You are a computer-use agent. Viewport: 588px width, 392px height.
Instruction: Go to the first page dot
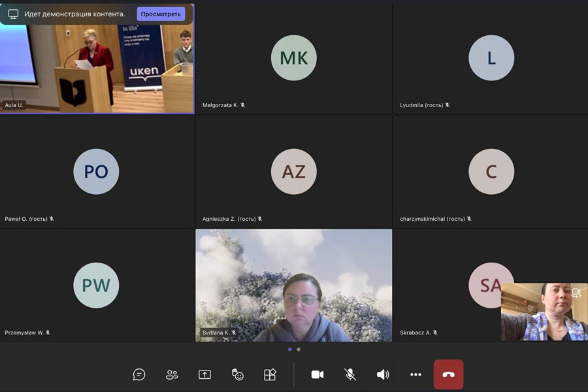[x=290, y=350]
